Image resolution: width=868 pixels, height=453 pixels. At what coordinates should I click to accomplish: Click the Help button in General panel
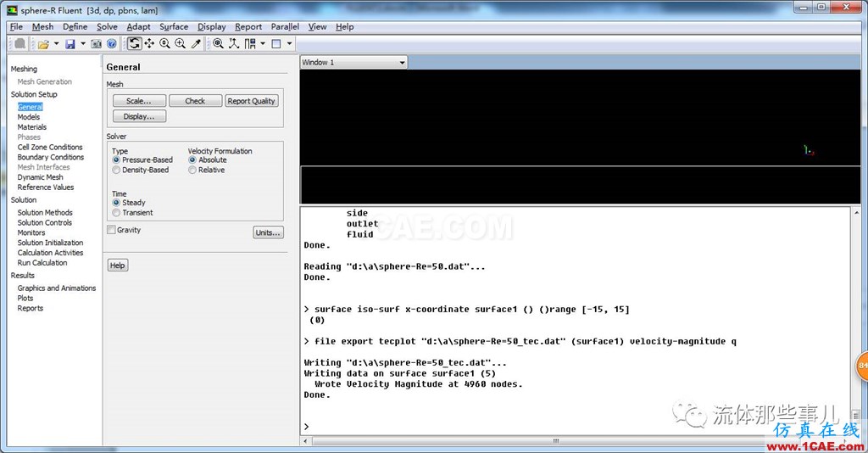[x=117, y=266]
